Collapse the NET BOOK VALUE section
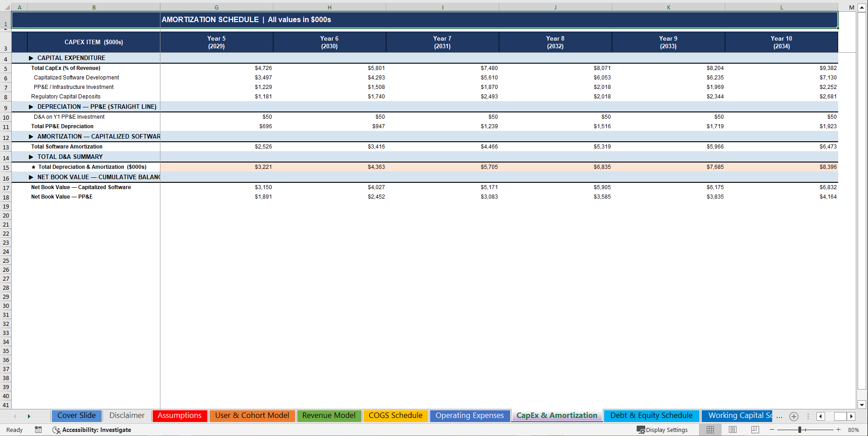The height and width of the screenshot is (436, 868). (31, 177)
